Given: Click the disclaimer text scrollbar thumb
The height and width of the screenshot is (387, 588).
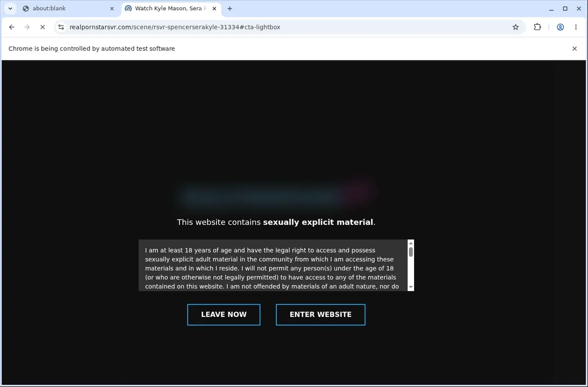Looking at the screenshot, I should pyautogui.click(x=411, y=252).
